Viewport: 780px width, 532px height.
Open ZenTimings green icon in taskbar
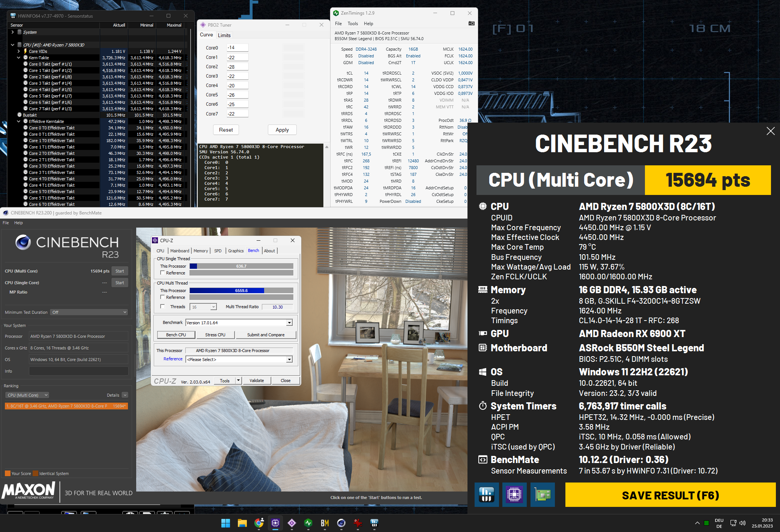308,523
